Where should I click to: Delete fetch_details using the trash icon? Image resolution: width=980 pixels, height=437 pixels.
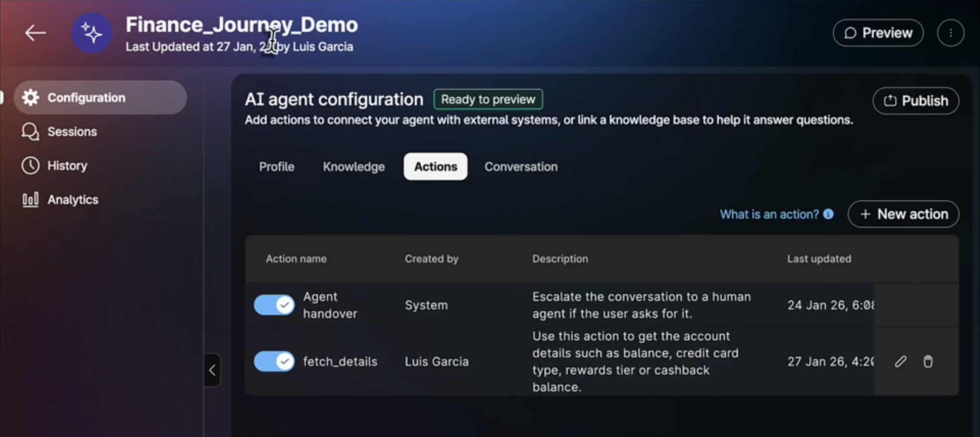click(x=928, y=361)
